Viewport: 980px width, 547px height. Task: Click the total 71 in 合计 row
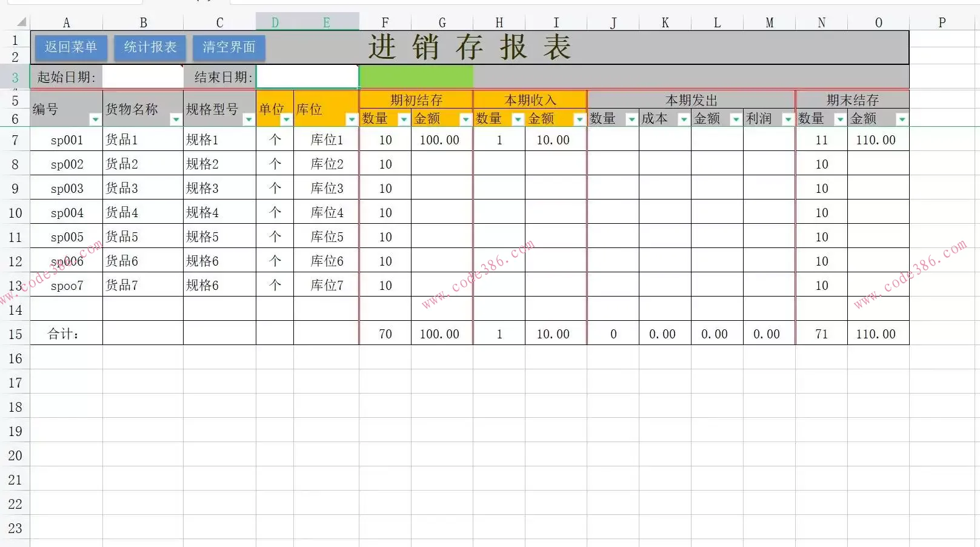coord(822,334)
